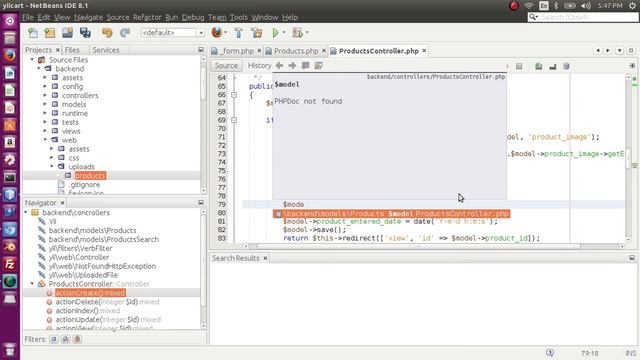The width and height of the screenshot is (640, 360).
Task: Click the Search (Ctrl+I) input field
Action: [583, 17]
